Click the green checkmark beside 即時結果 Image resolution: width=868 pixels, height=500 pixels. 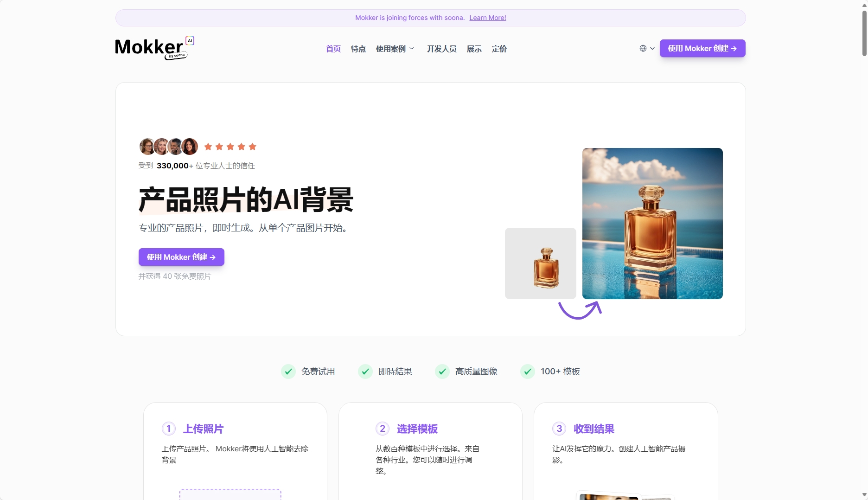click(x=365, y=372)
